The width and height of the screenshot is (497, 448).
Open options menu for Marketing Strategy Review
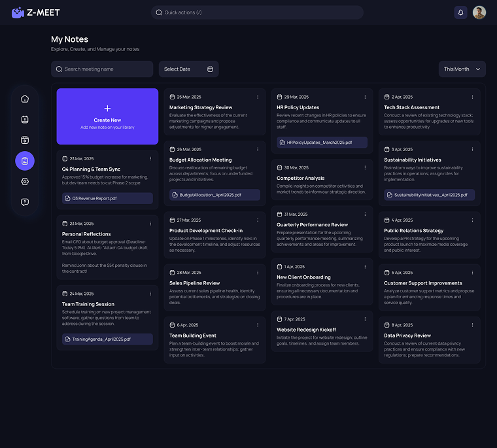pyautogui.click(x=258, y=97)
